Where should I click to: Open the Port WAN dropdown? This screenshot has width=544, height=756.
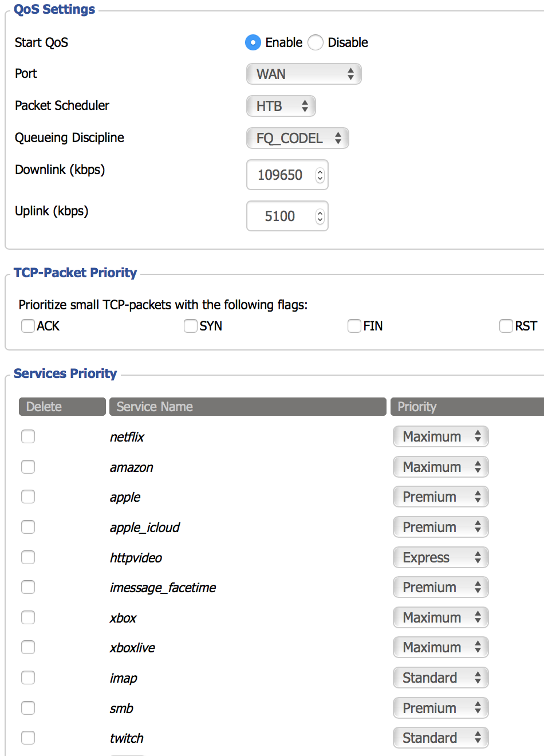click(x=303, y=74)
